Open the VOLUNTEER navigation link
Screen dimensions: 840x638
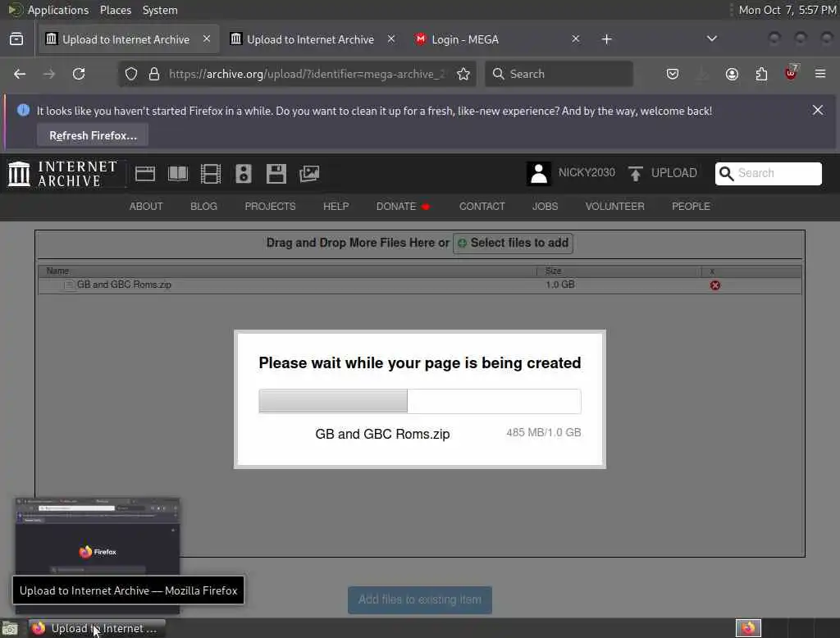coord(614,206)
